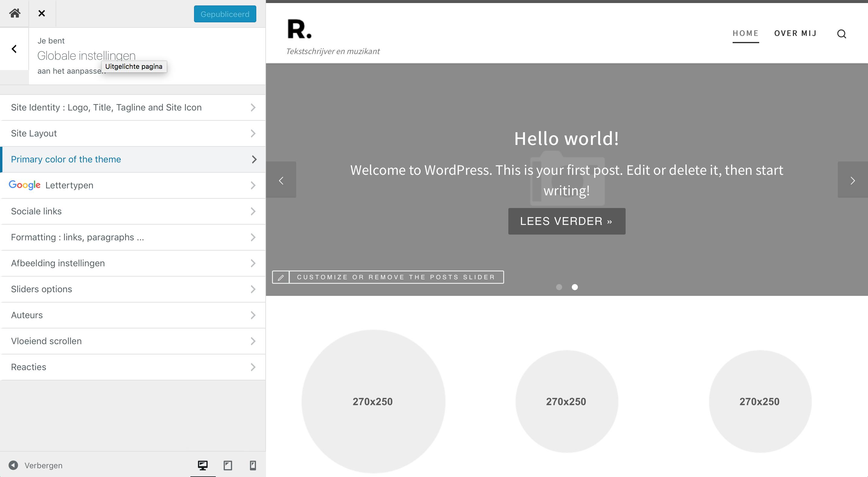The width and height of the screenshot is (868, 477).
Task: Select the first slider dot indicator
Action: pyautogui.click(x=559, y=287)
